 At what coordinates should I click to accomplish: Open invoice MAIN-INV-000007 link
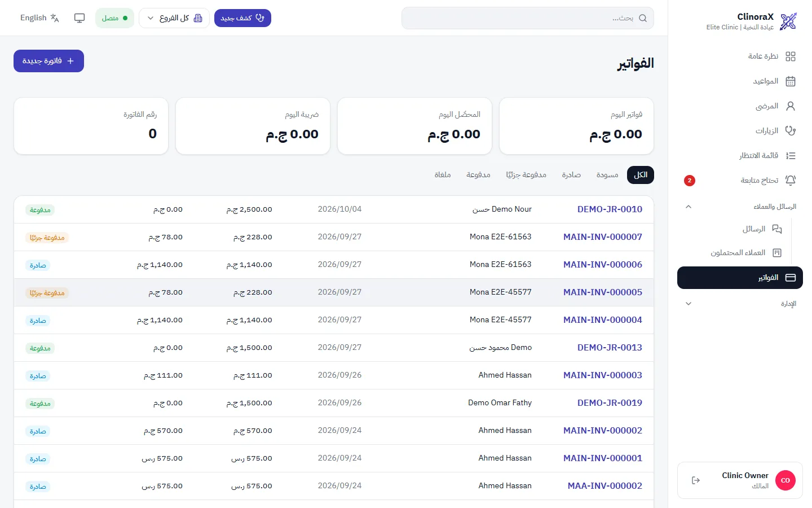tap(603, 237)
